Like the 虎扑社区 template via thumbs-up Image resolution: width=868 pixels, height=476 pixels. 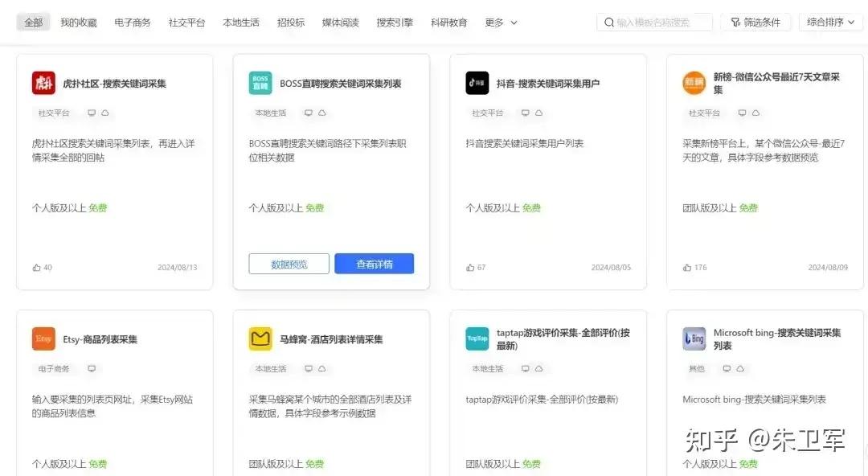tap(36, 268)
